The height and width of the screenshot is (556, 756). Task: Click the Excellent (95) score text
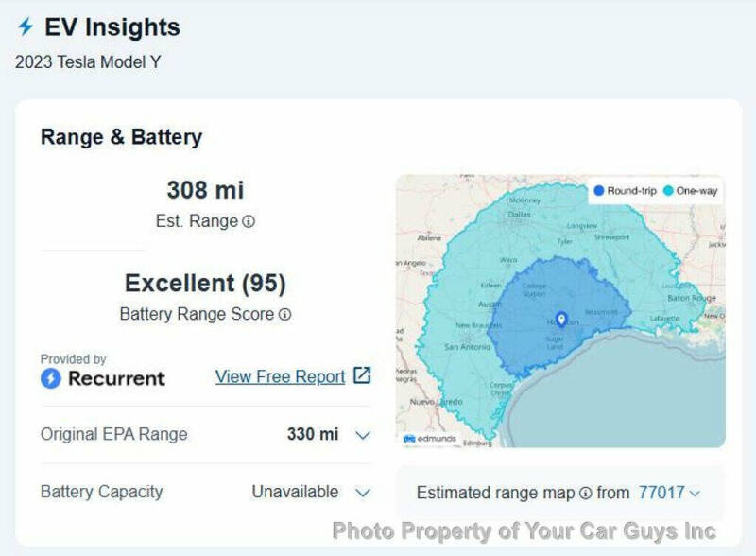coord(205,283)
